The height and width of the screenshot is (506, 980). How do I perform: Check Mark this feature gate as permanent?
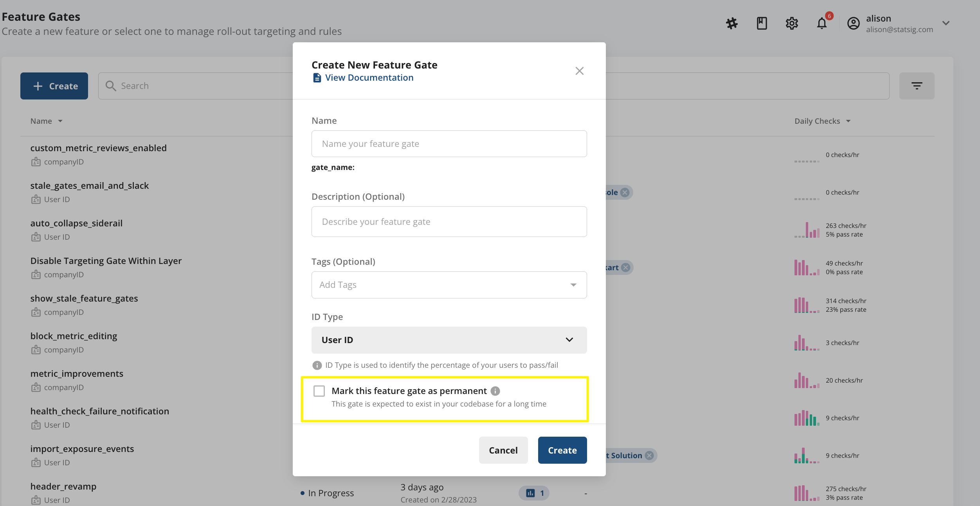tap(319, 391)
